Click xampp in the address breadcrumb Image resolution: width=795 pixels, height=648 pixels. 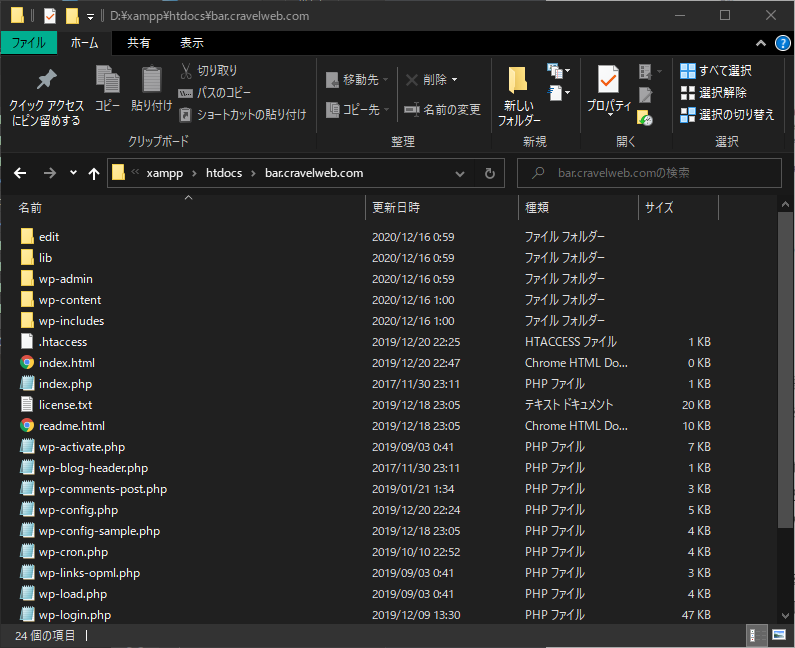pyautogui.click(x=165, y=173)
